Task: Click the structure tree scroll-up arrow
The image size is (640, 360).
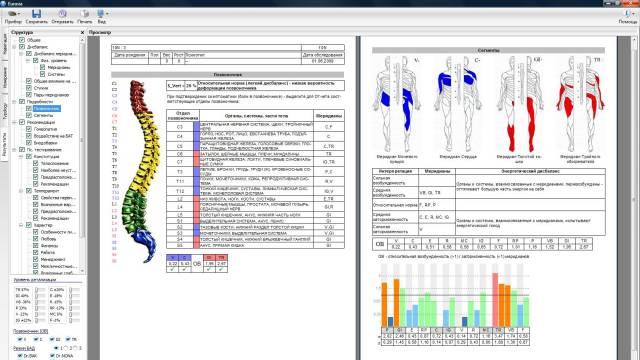Action: point(82,40)
